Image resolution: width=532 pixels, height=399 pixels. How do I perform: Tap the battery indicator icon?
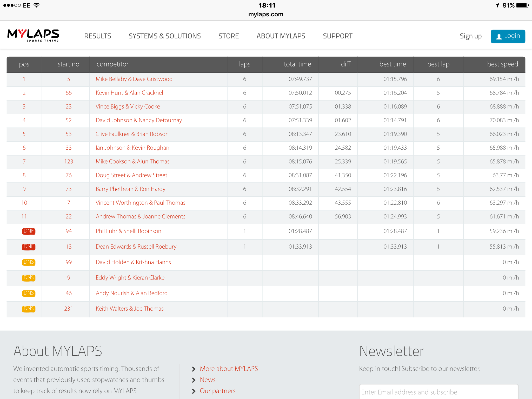coord(523,5)
